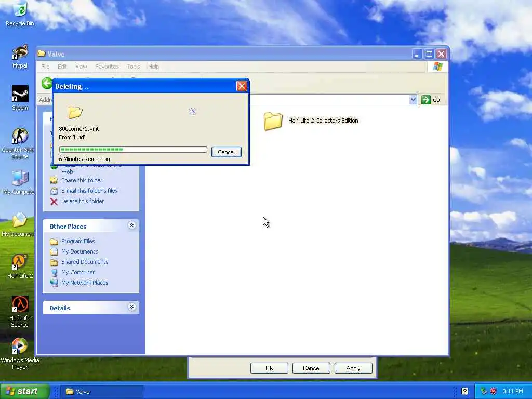Click the red X Delete folder icon

pos(54,202)
